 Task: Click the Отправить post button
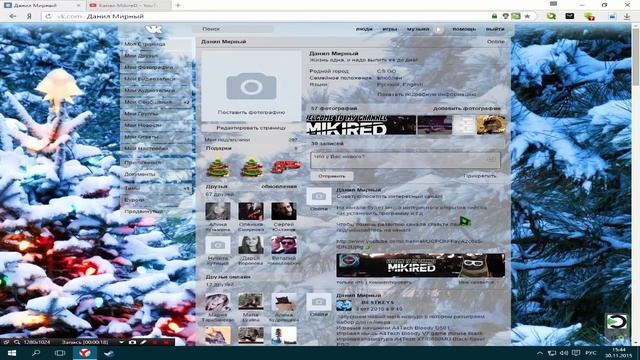click(x=331, y=176)
